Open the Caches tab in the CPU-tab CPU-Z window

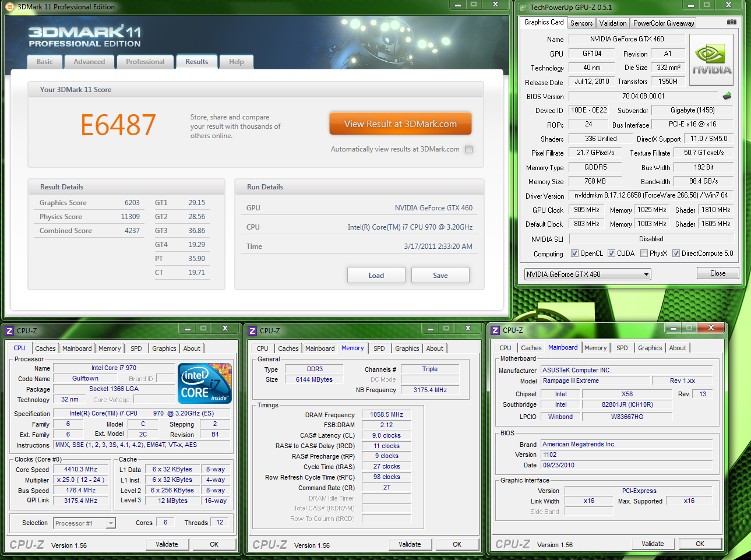pos(45,348)
